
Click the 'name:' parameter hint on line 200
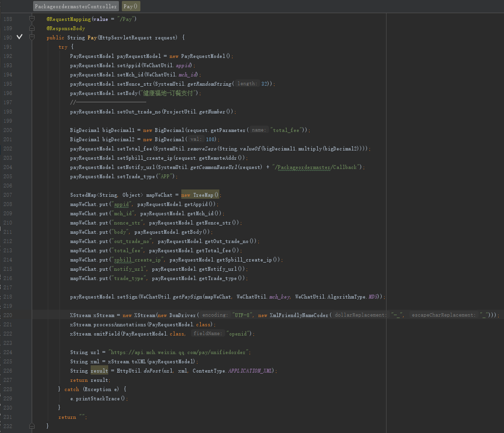pos(258,130)
